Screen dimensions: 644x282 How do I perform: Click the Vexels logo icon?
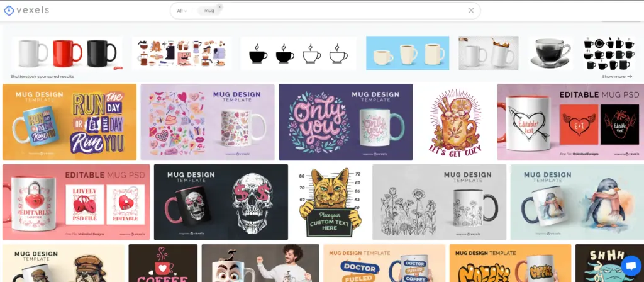pyautogui.click(x=9, y=11)
